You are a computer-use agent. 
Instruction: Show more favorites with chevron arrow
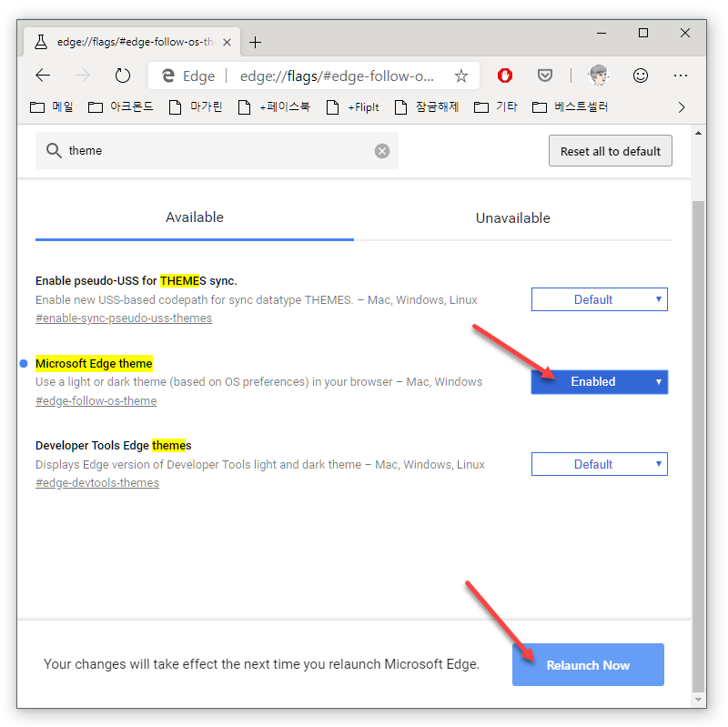click(681, 107)
